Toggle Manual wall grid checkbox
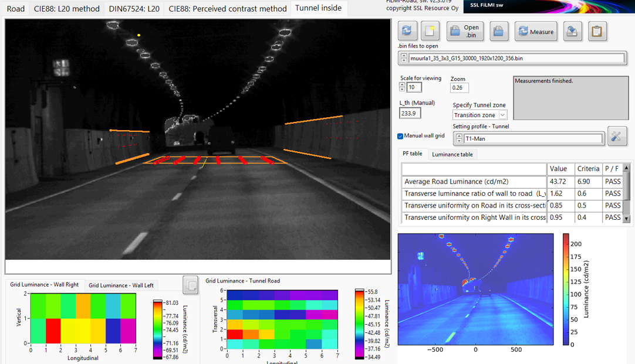 point(400,136)
